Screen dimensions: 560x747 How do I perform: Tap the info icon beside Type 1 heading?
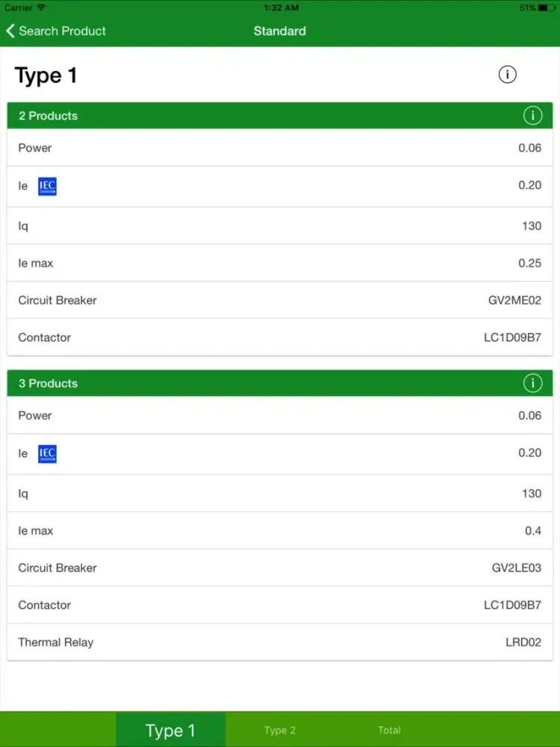click(x=507, y=75)
